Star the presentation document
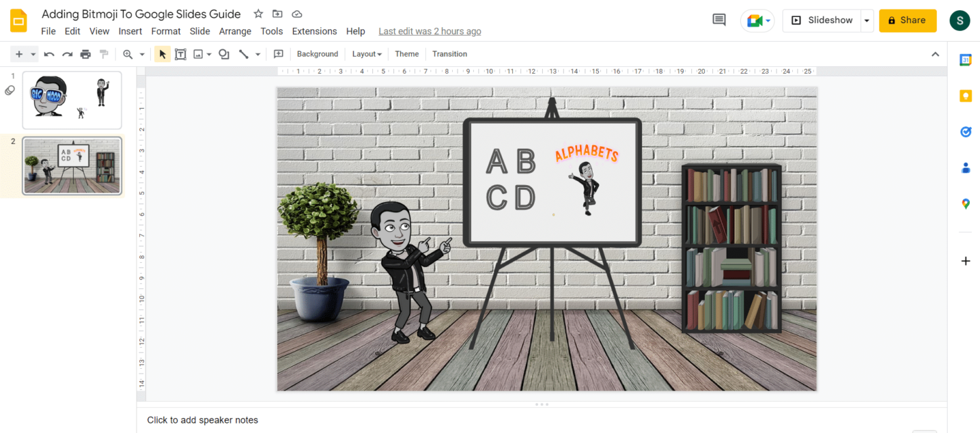The height and width of the screenshot is (433, 980). (258, 14)
